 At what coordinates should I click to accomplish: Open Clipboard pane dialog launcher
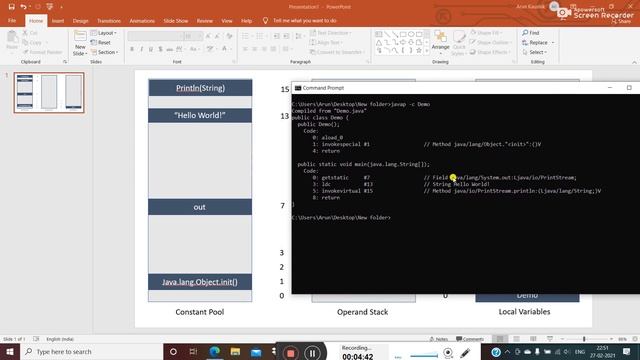pyautogui.click(x=65, y=62)
